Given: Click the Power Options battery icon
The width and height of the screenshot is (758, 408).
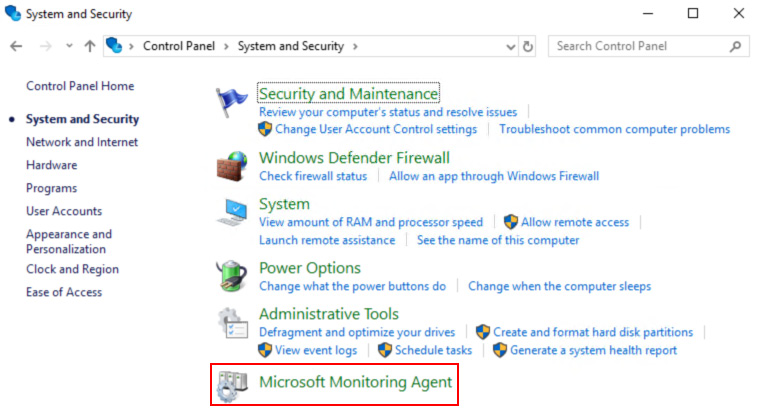Looking at the screenshot, I should 232,276.
